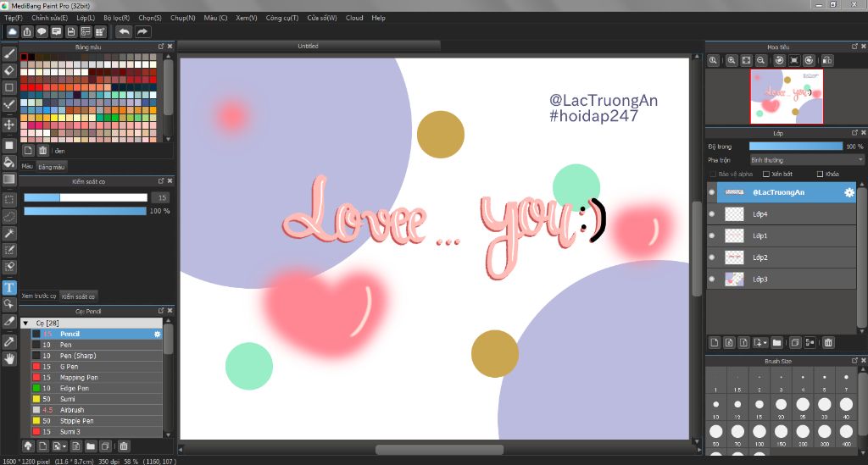Select the Brush tool in left toolbar
868x465 pixels.
pyautogui.click(x=8, y=53)
